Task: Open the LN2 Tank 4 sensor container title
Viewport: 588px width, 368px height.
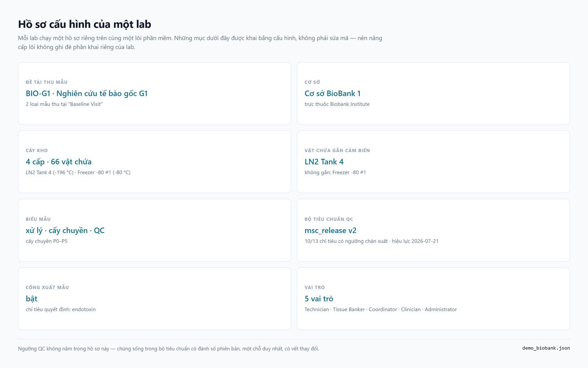Action: pos(324,162)
